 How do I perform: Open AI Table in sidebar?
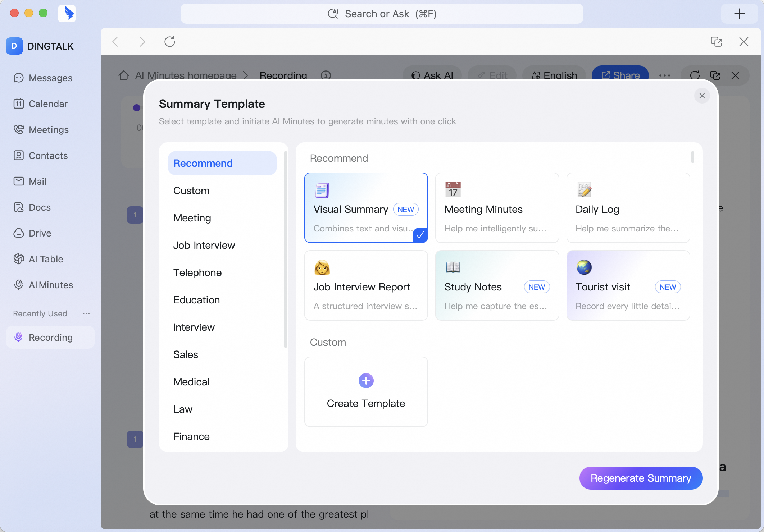point(50,259)
